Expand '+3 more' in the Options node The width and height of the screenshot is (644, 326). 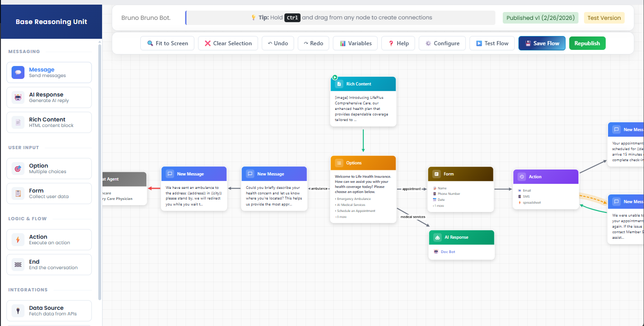tap(340, 217)
